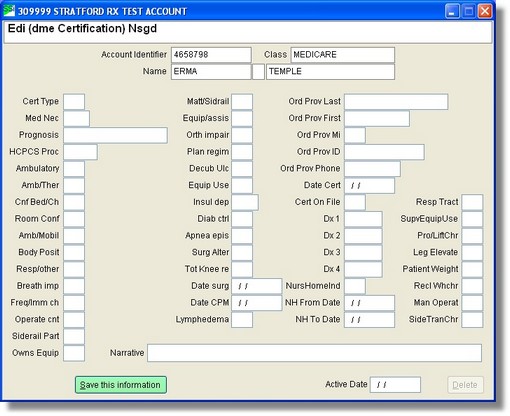Click the Ambulatory field
The width and height of the screenshot is (510, 416).
coord(74,169)
